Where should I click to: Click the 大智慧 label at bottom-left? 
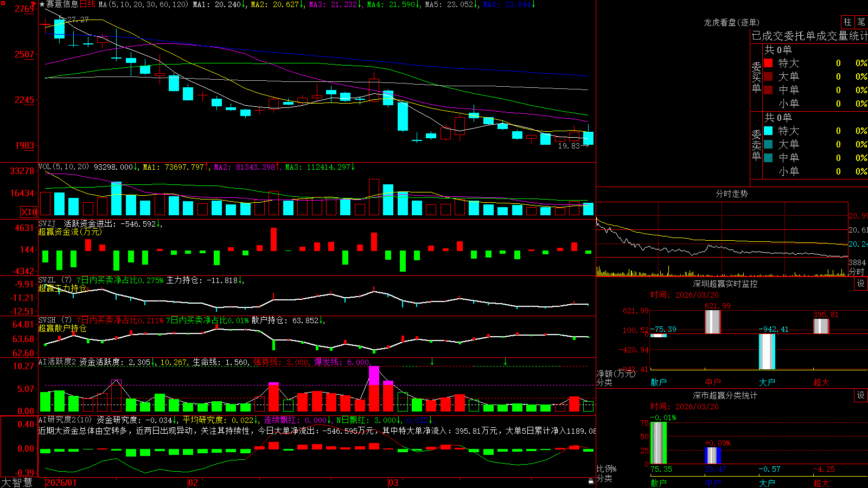tap(17, 483)
